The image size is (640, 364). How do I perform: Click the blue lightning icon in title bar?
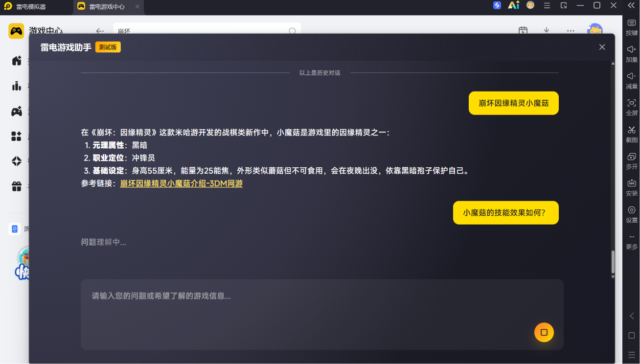click(497, 5)
